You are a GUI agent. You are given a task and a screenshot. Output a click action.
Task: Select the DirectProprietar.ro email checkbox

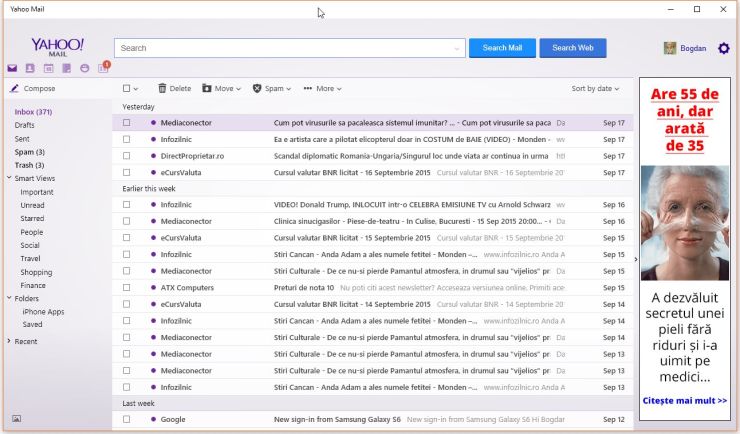[x=127, y=156]
